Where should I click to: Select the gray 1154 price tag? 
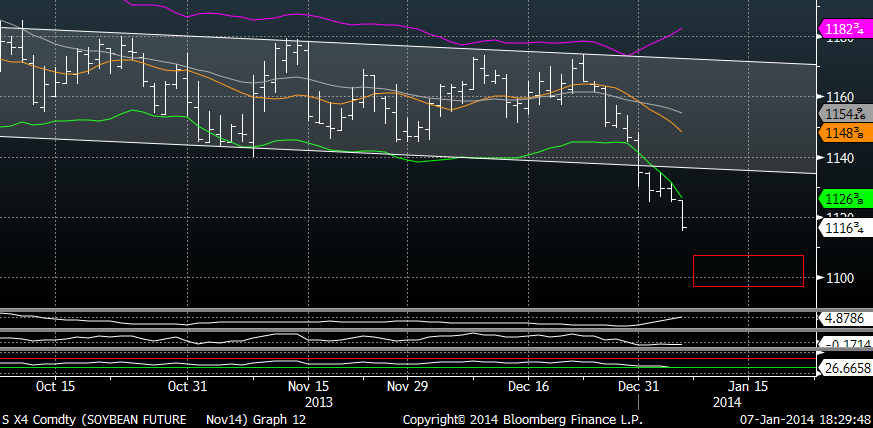point(846,114)
